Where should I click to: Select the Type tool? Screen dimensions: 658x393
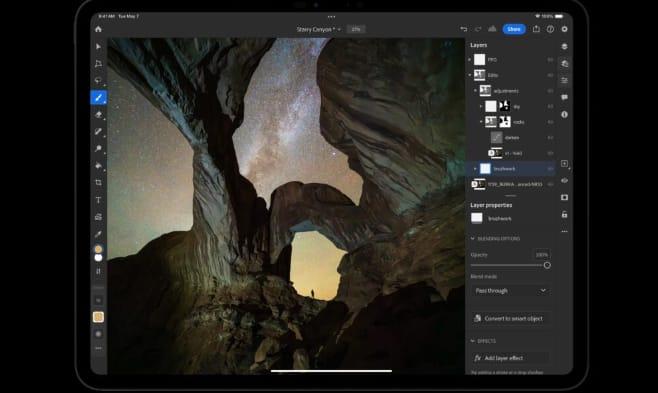click(98, 200)
